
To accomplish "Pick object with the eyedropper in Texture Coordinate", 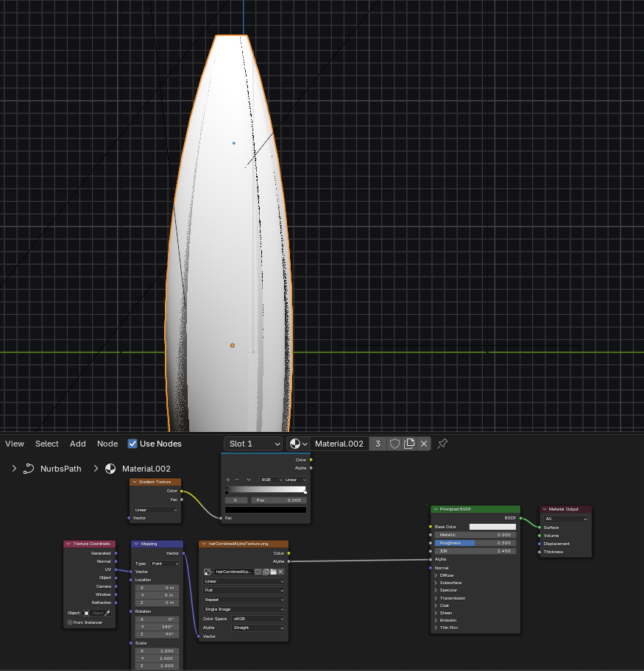I will tap(107, 613).
